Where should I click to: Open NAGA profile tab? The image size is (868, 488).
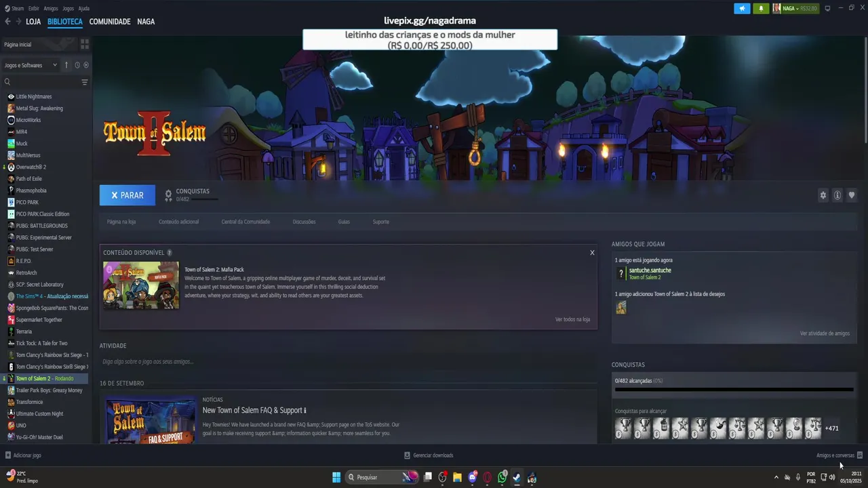tap(146, 22)
